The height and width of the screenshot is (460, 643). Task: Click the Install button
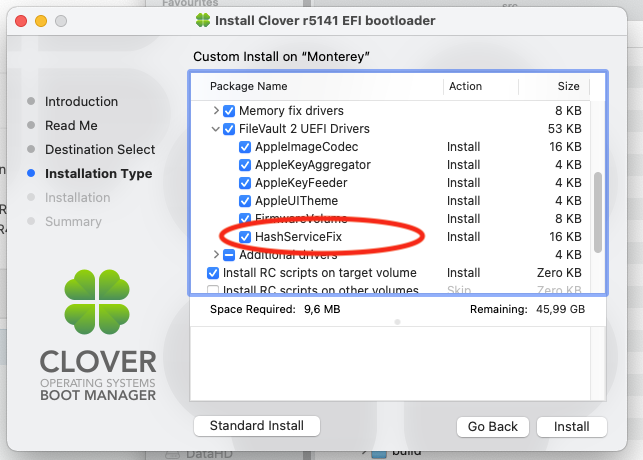click(x=572, y=427)
